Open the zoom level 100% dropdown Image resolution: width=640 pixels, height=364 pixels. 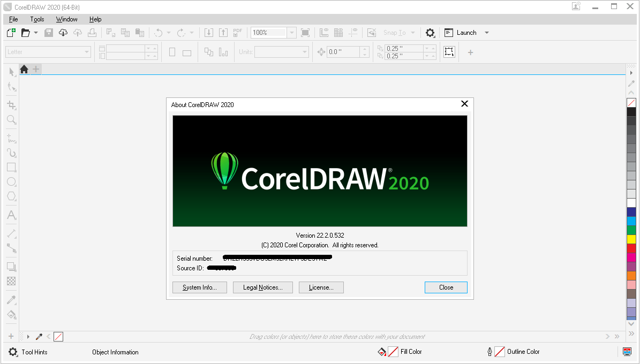pos(291,33)
